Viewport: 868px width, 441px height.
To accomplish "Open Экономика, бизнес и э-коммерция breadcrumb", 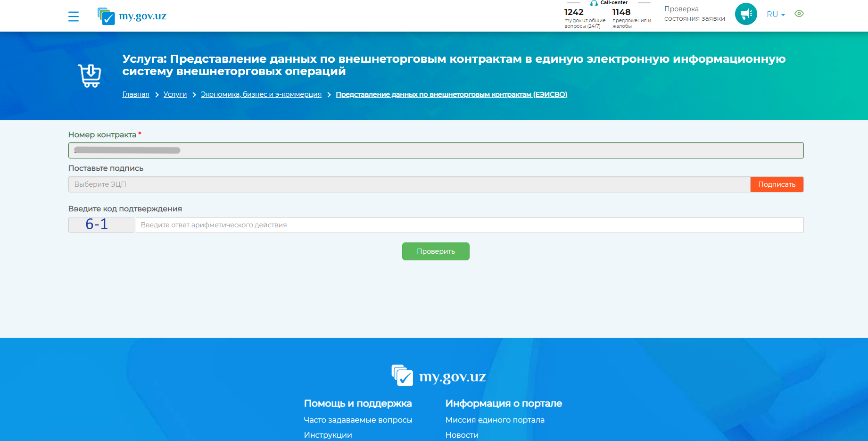I will point(261,94).
